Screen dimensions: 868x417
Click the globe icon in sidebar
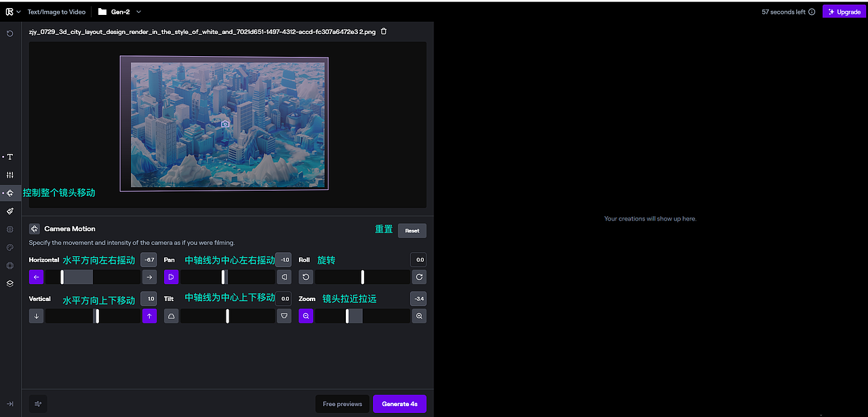(x=10, y=266)
